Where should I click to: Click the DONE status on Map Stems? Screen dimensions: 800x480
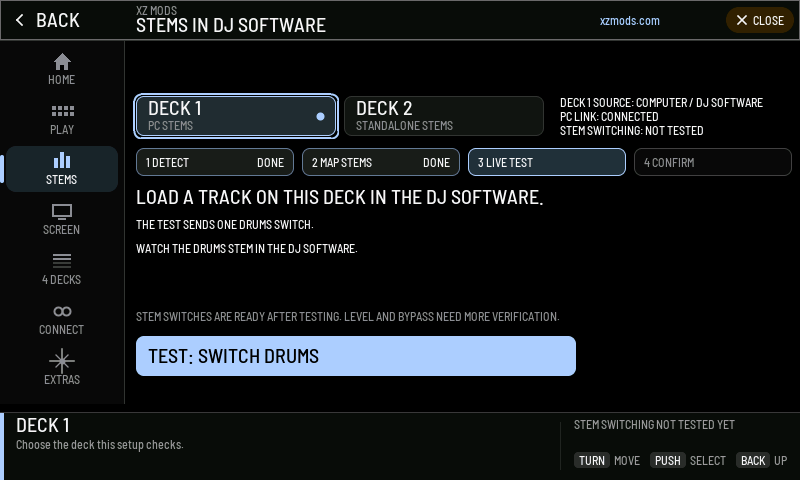point(436,163)
